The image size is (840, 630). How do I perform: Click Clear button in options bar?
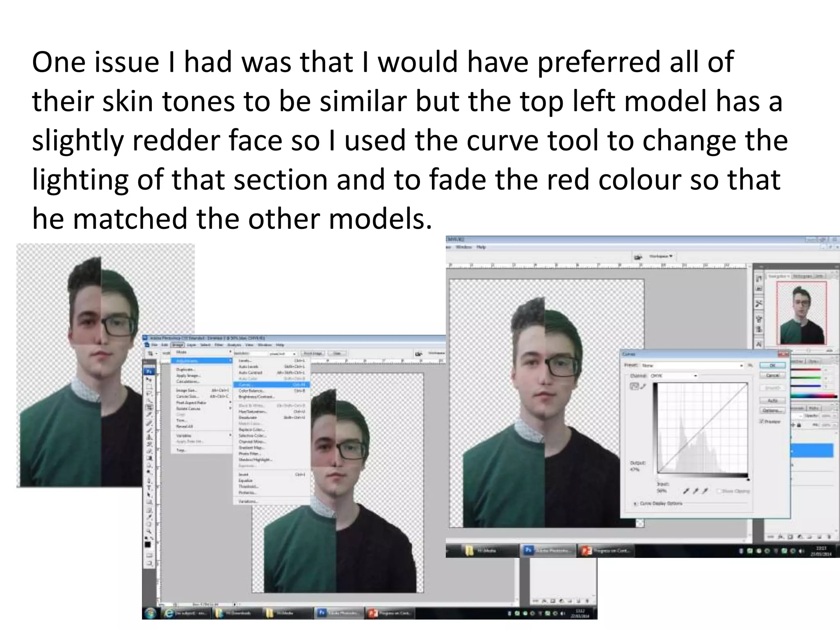click(337, 353)
